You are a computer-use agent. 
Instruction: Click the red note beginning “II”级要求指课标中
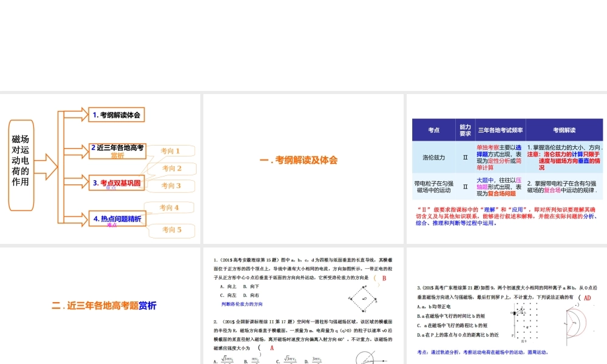click(506, 216)
